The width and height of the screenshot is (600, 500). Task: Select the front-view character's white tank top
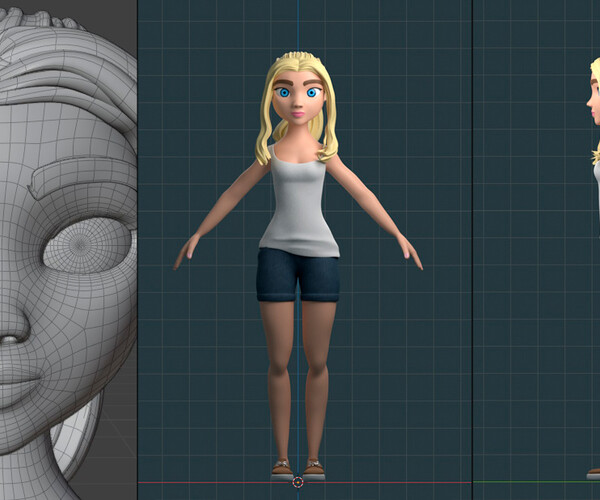point(299,203)
